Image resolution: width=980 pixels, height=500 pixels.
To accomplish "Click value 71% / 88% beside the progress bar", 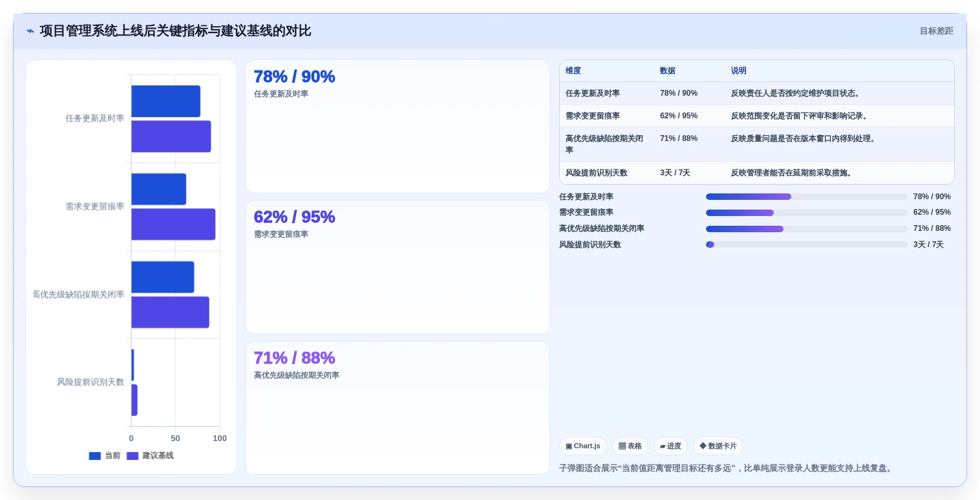I will point(932,228).
